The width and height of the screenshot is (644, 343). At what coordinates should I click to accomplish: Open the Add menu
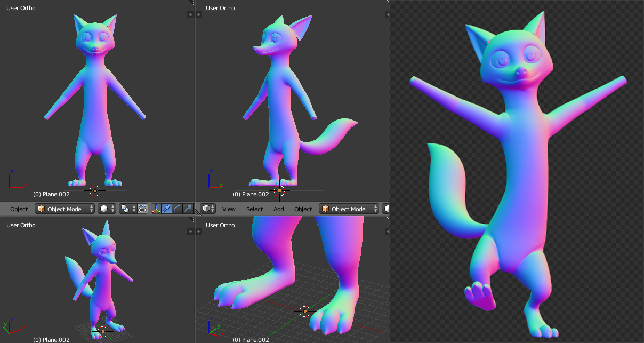(x=279, y=209)
